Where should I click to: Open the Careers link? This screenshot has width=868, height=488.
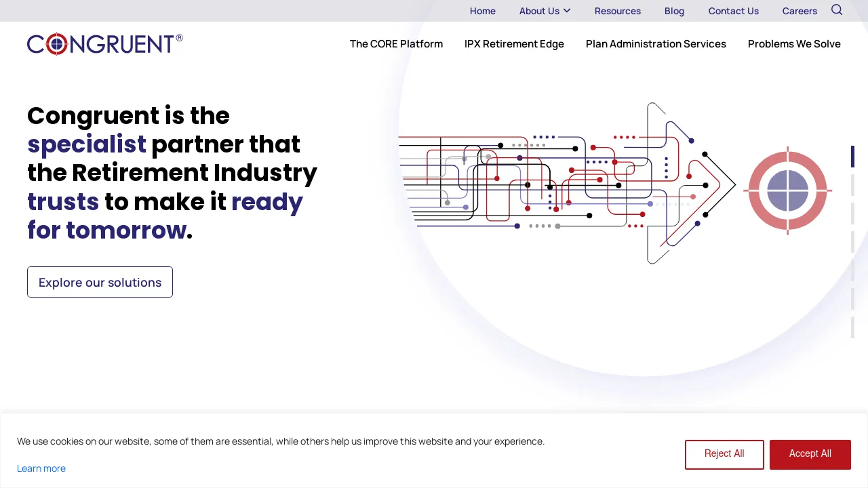pyautogui.click(x=800, y=11)
